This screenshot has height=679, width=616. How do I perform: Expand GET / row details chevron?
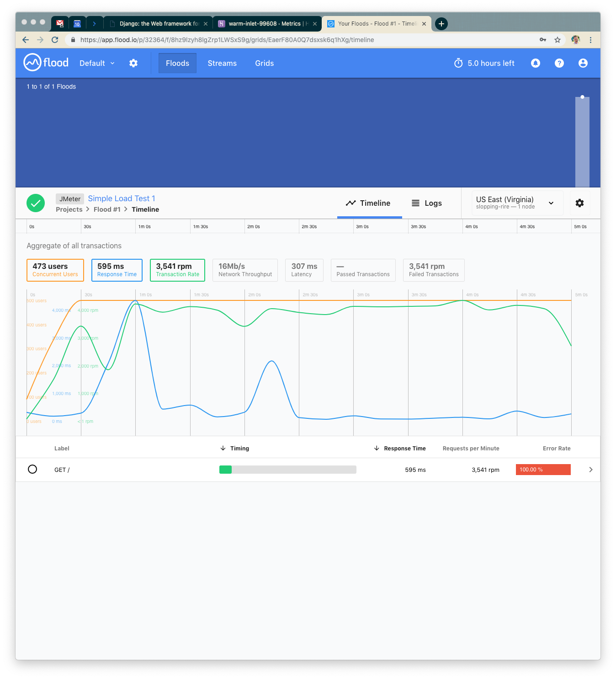point(590,470)
